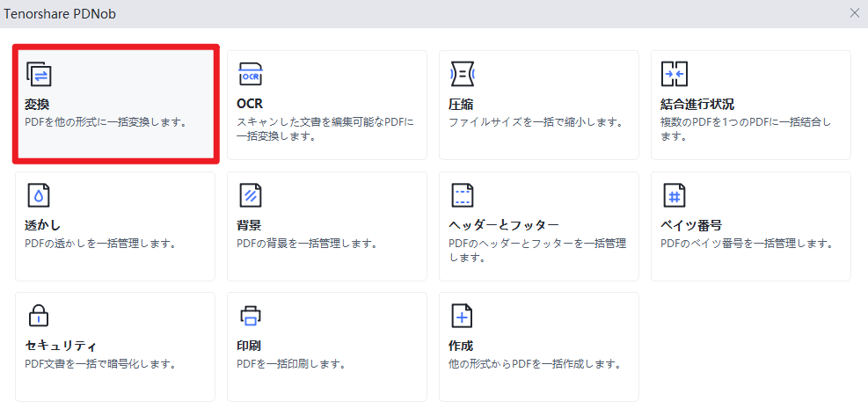Click the 圧縮 compress icon
Viewport: 868px width, 416px height.
point(463,74)
